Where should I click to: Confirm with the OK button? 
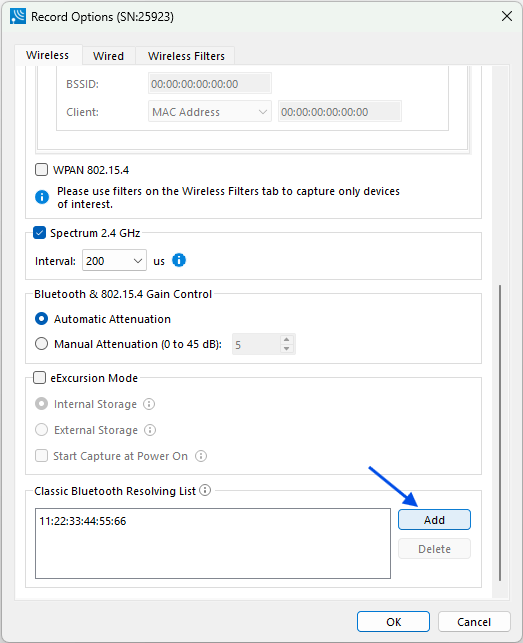click(x=393, y=622)
